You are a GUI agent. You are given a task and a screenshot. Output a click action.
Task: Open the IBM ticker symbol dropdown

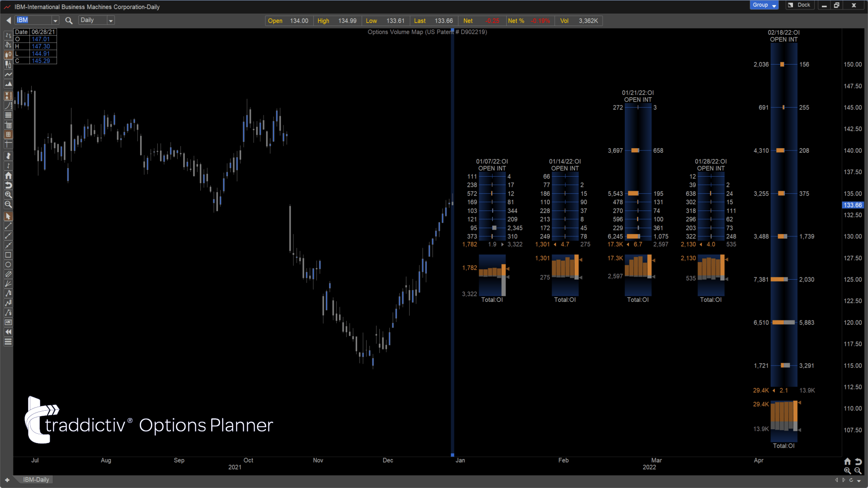[54, 20]
